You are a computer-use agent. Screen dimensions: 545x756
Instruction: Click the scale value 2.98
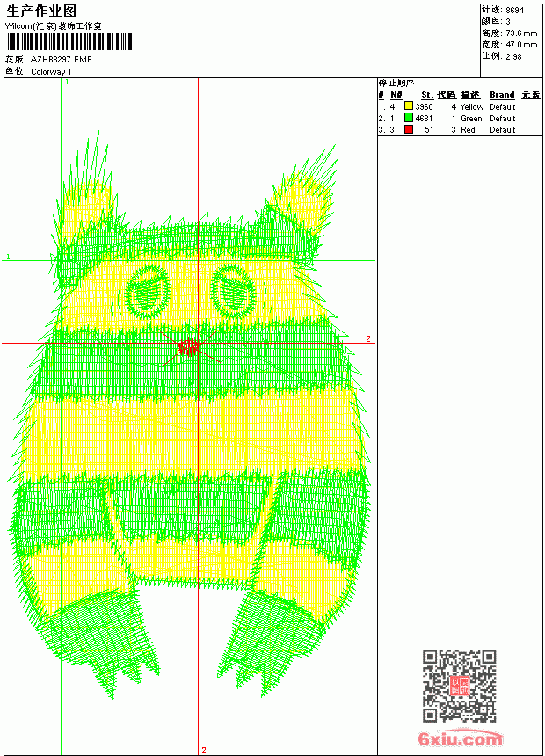pos(513,56)
